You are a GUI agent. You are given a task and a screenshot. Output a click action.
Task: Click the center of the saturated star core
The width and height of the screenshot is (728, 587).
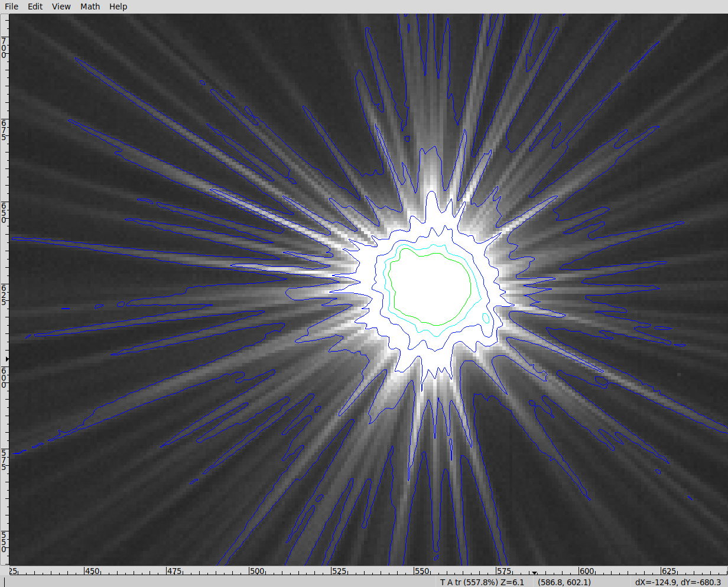pyautogui.click(x=431, y=288)
